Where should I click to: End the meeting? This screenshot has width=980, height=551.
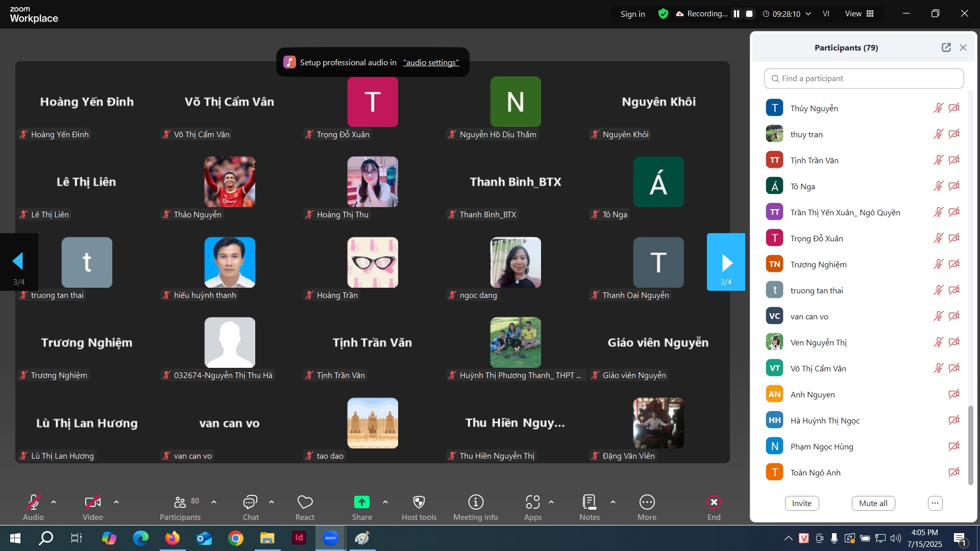[x=714, y=507]
